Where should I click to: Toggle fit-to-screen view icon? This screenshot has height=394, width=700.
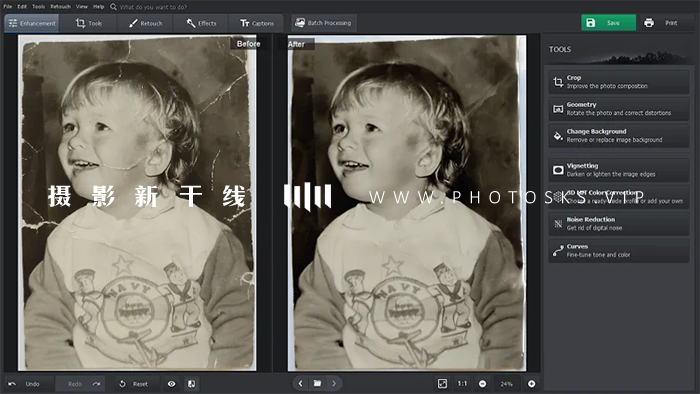click(x=442, y=384)
